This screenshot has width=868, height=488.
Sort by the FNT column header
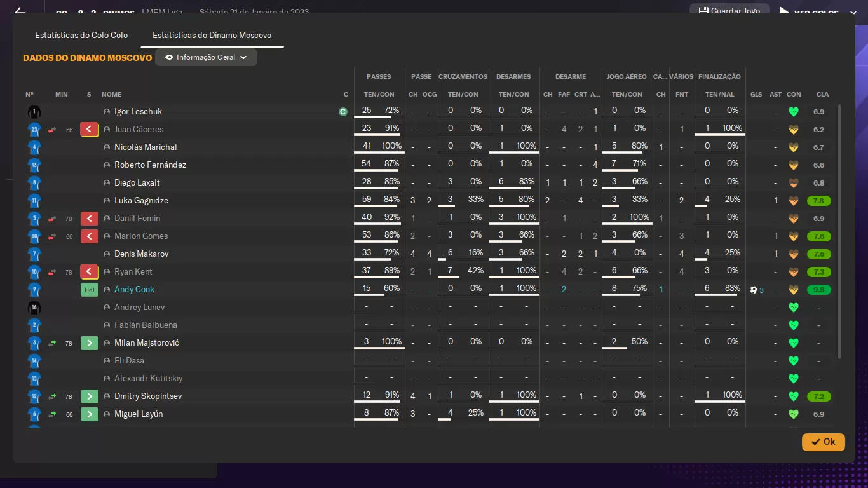tap(681, 95)
